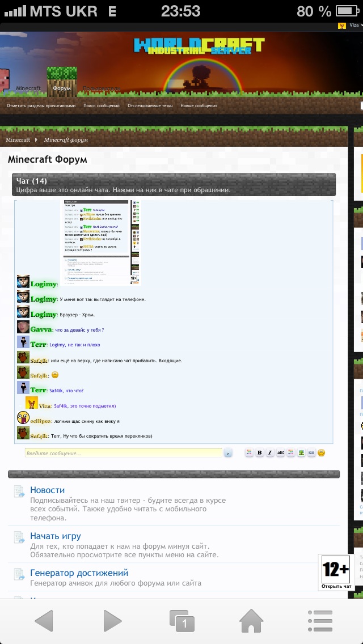Open the Начать игру forum link
The width and height of the screenshot is (363, 644).
click(x=56, y=536)
